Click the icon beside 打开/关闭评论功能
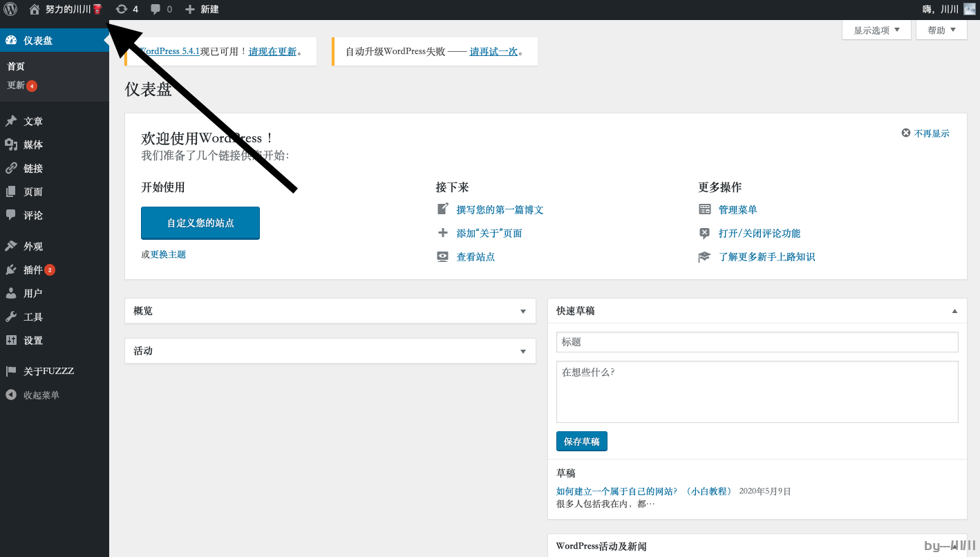 (704, 233)
